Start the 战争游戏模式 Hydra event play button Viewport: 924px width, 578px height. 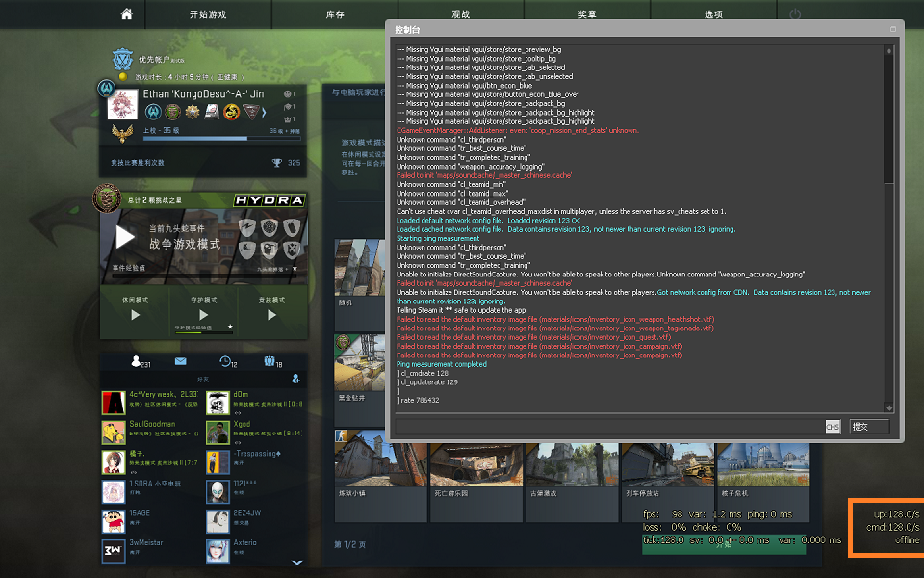pyautogui.click(x=125, y=237)
